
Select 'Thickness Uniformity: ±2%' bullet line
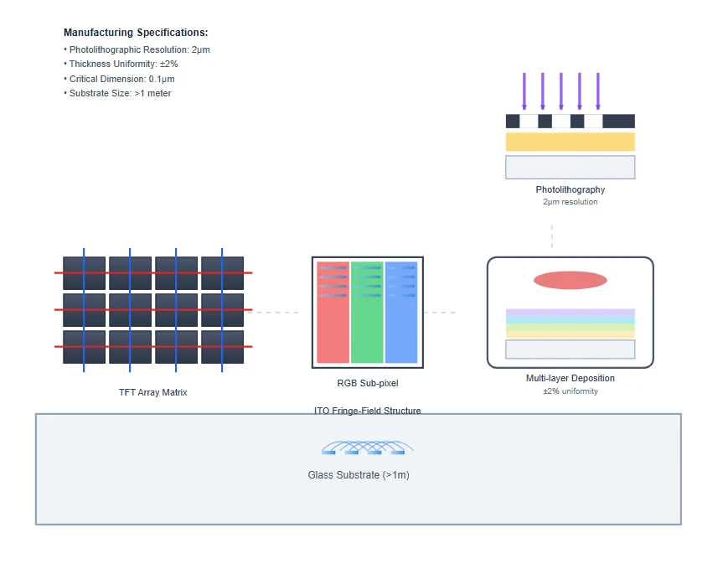click(x=121, y=65)
